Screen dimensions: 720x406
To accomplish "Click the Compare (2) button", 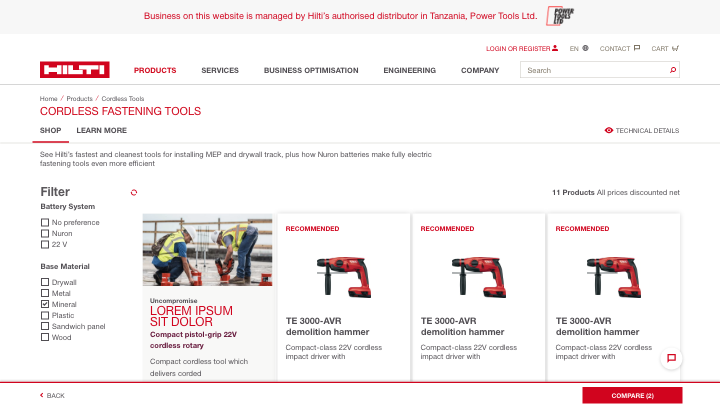I will (632, 396).
